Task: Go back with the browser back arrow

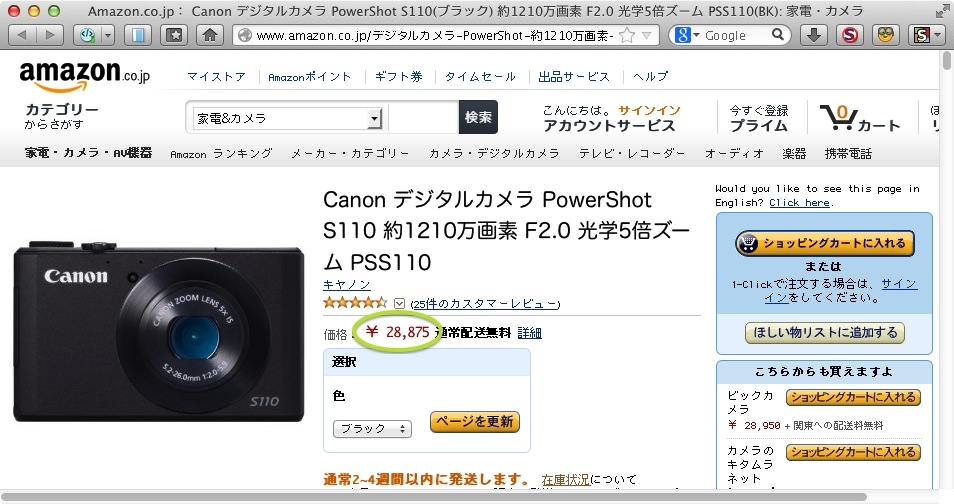Action: 23,35
